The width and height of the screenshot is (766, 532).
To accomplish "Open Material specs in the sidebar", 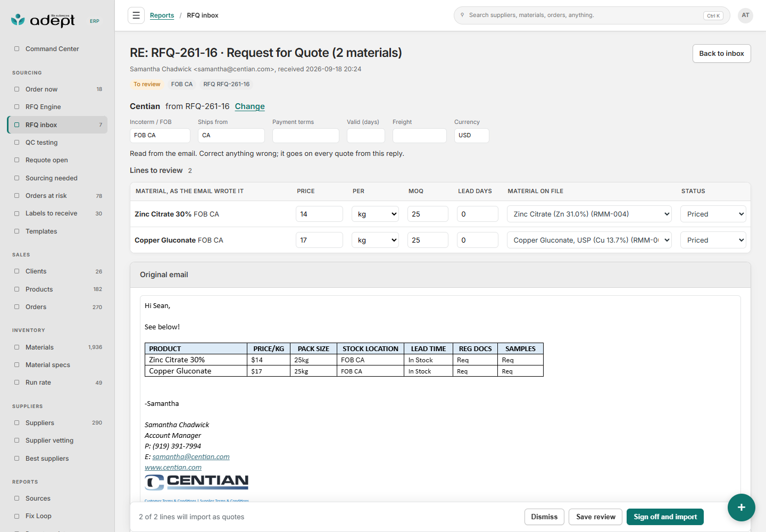I will point(57,365).
